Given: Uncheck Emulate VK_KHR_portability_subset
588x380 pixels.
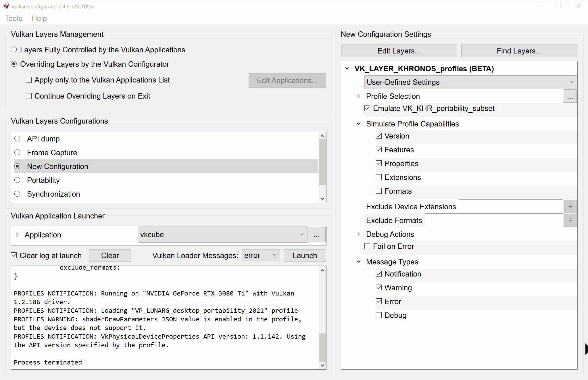Looking at the screenshot, I should 367,108.
